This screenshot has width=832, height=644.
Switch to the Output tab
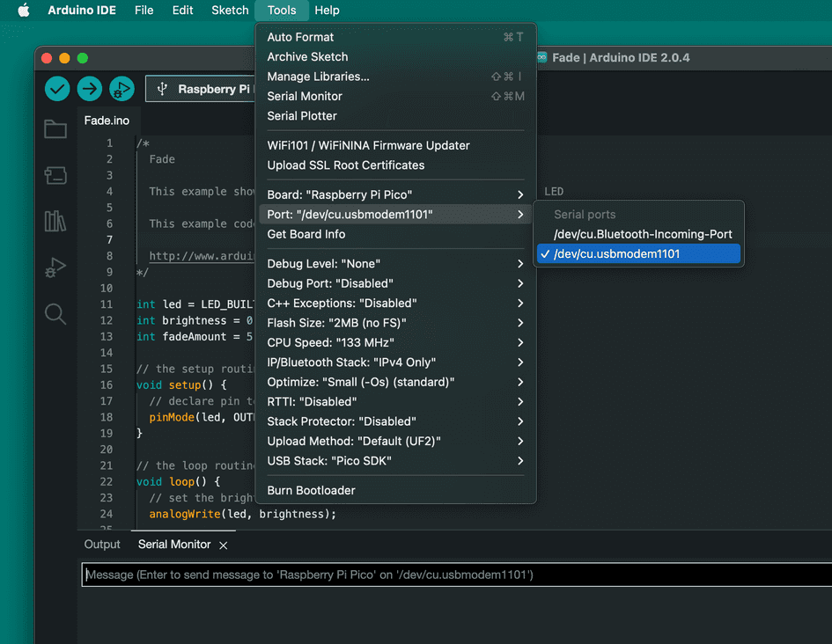coord(101,544)
